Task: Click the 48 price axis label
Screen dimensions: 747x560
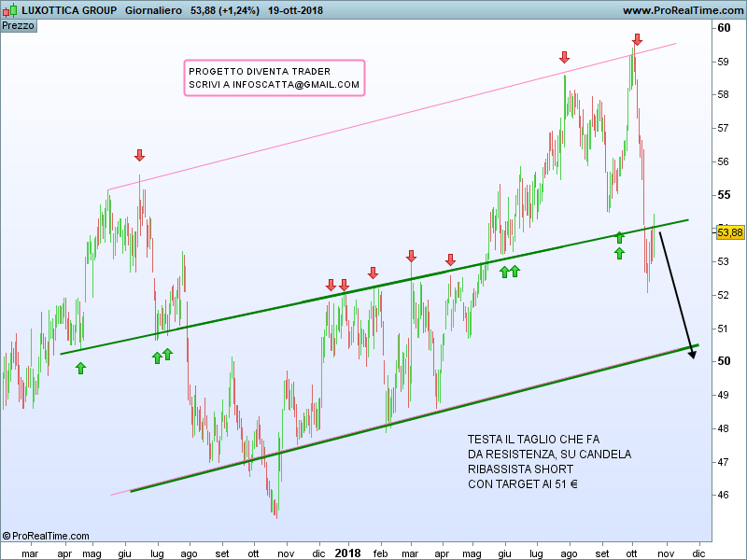Action: tap(723, 428)
